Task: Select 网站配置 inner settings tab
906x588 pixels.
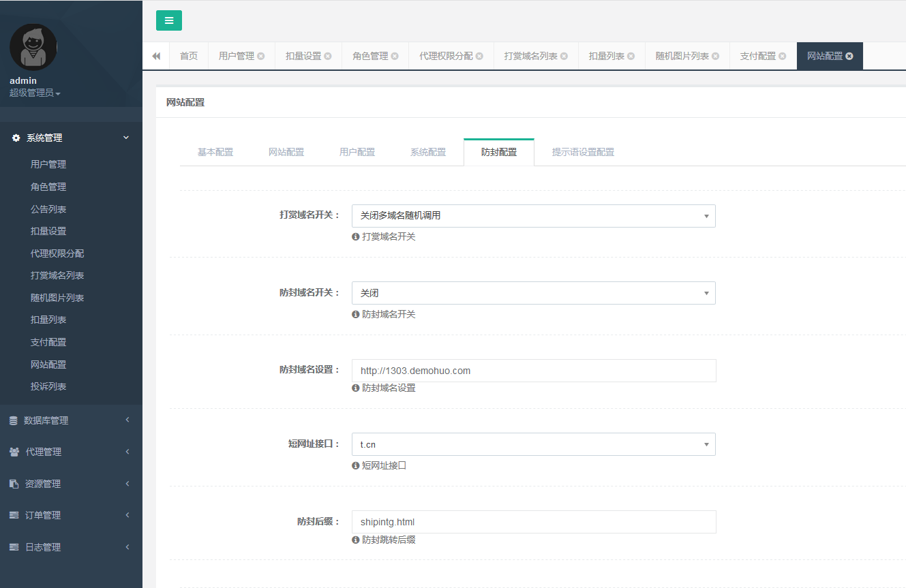Action: pyautogui.click(x=286, y=152)
